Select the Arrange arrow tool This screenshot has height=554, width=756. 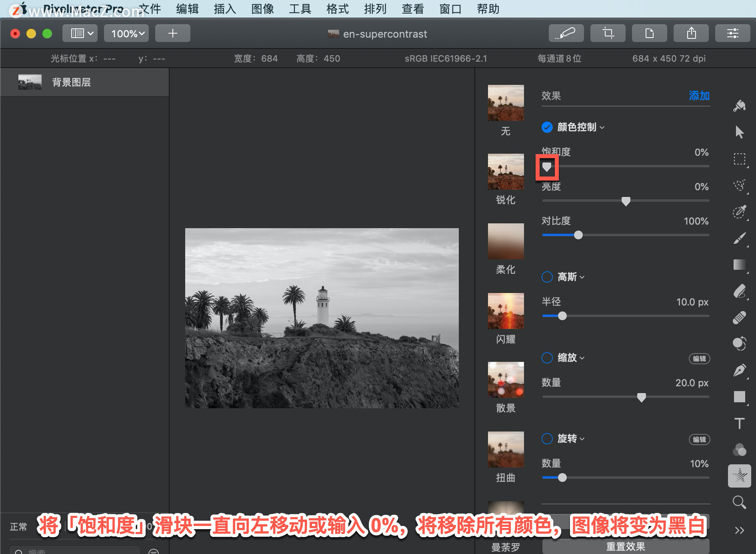pos(739,132)
